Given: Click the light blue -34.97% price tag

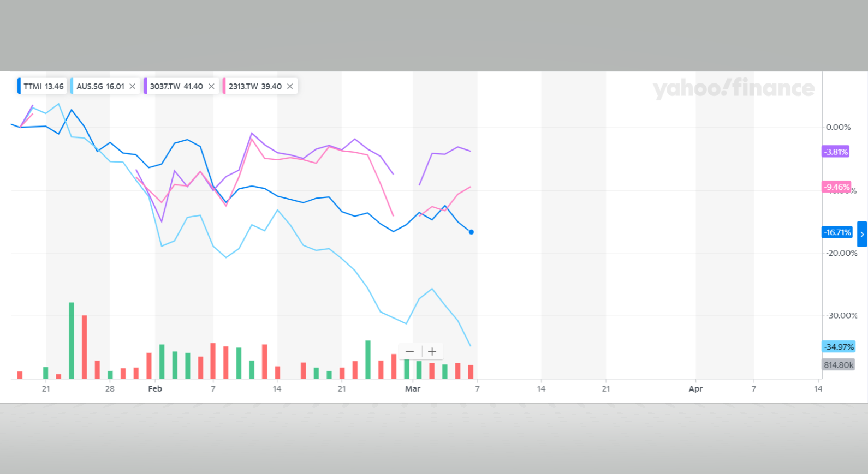Looking at the screenshot, I should [839, 347].
